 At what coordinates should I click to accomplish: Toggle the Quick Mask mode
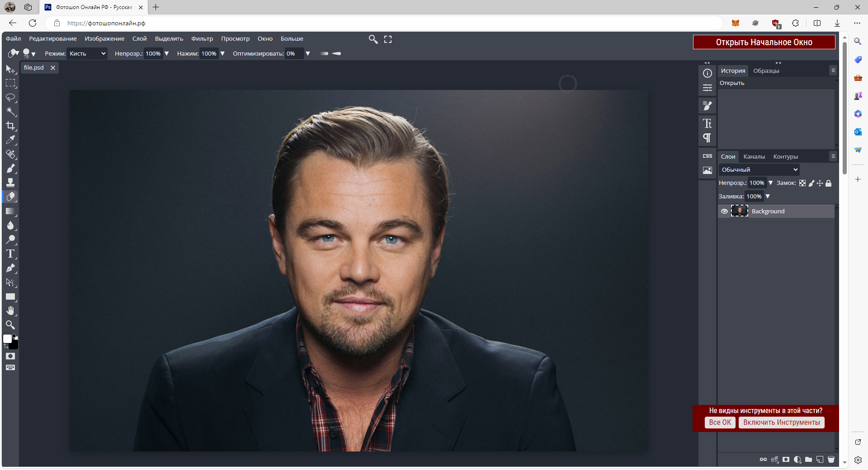pos(10,356)
